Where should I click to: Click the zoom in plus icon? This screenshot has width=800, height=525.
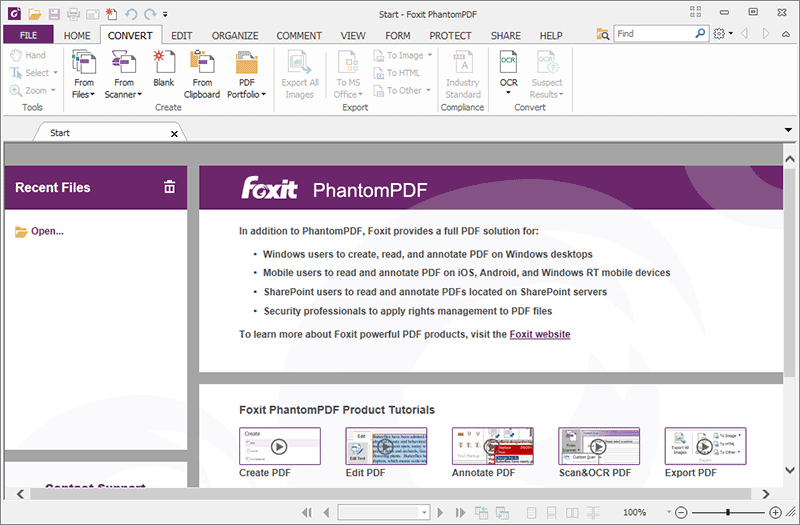click(x=775, y=512)
